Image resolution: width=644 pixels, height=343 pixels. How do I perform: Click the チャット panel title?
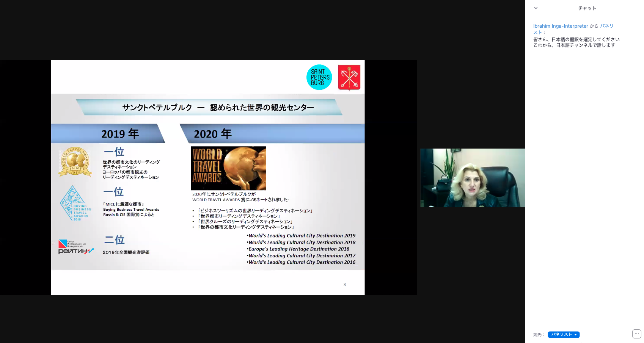[x=587, y=8]
